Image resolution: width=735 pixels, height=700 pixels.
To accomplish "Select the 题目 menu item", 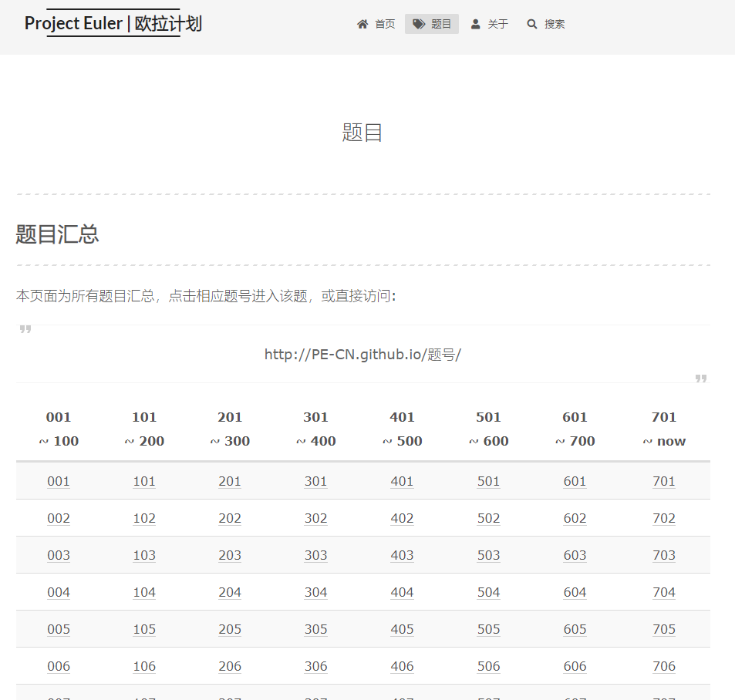I will coord(432,24).
